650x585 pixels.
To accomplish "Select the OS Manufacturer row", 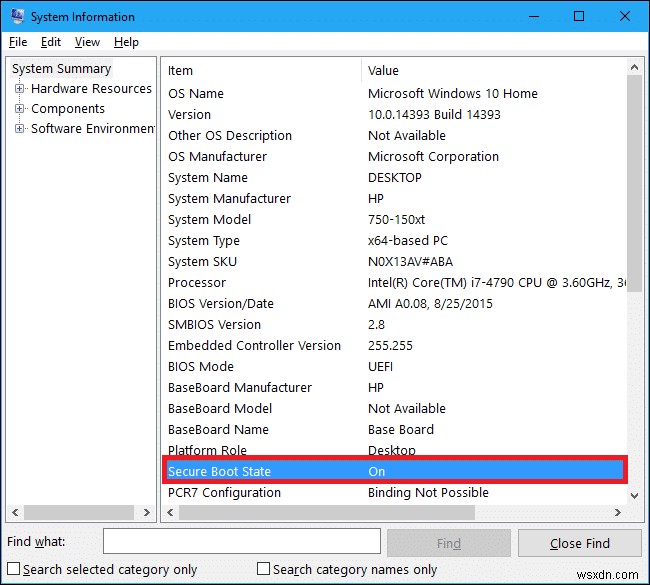I will click(394, 157).
